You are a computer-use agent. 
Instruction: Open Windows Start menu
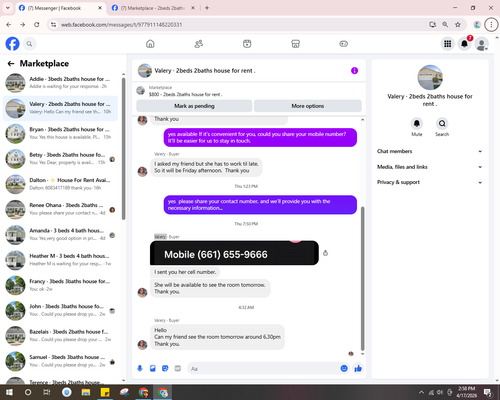[x=9, y=392]
